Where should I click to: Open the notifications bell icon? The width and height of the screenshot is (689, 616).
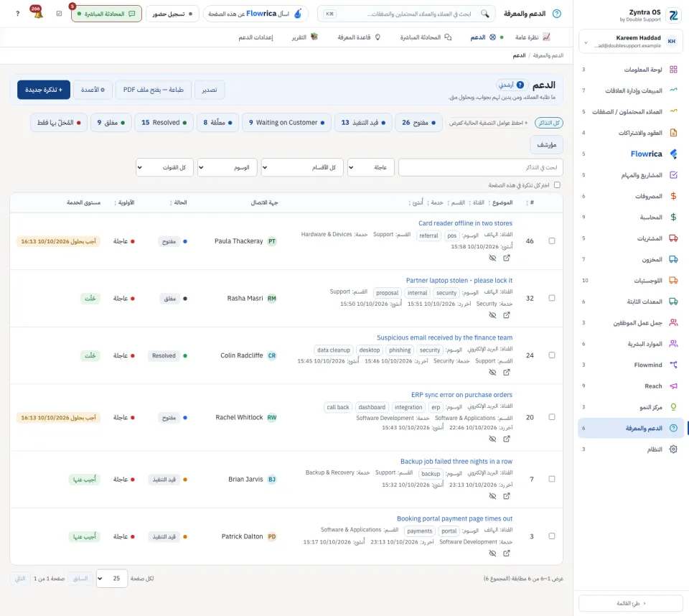(x=37, y=13)
